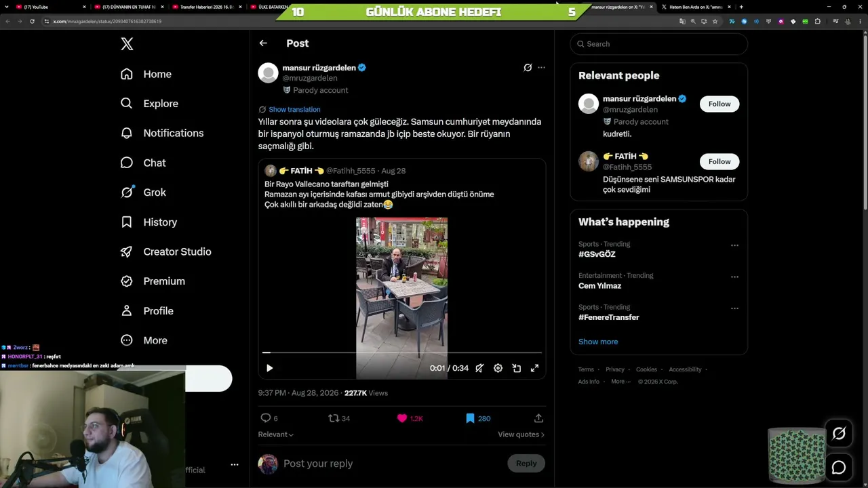
Task: Click Show more under What's happening
Action: 598,342
